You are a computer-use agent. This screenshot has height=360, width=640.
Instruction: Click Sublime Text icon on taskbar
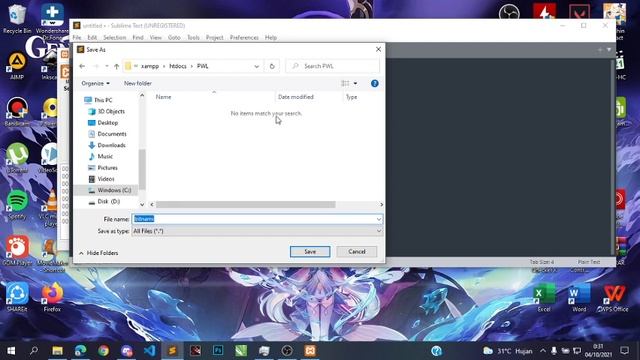click(172, 351)
